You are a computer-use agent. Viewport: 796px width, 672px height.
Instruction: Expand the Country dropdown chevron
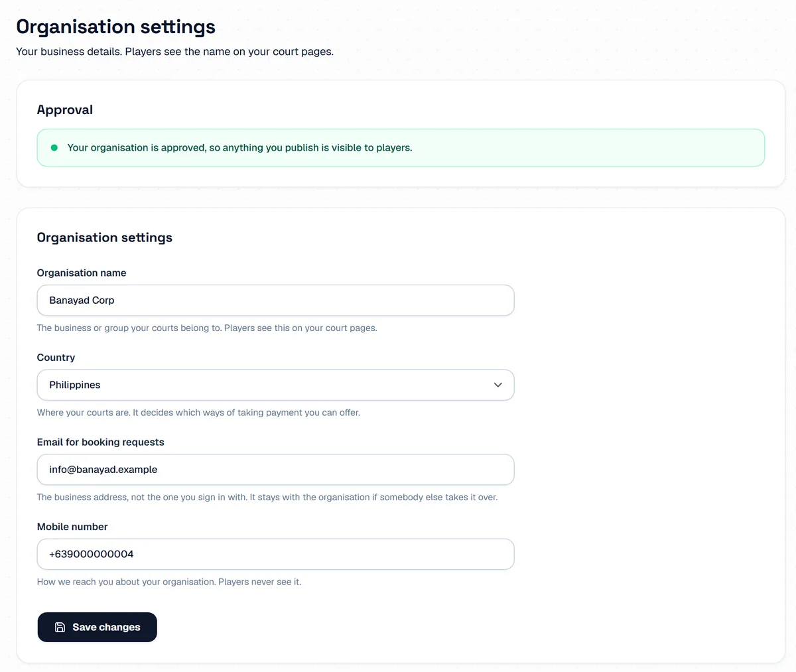498,385
